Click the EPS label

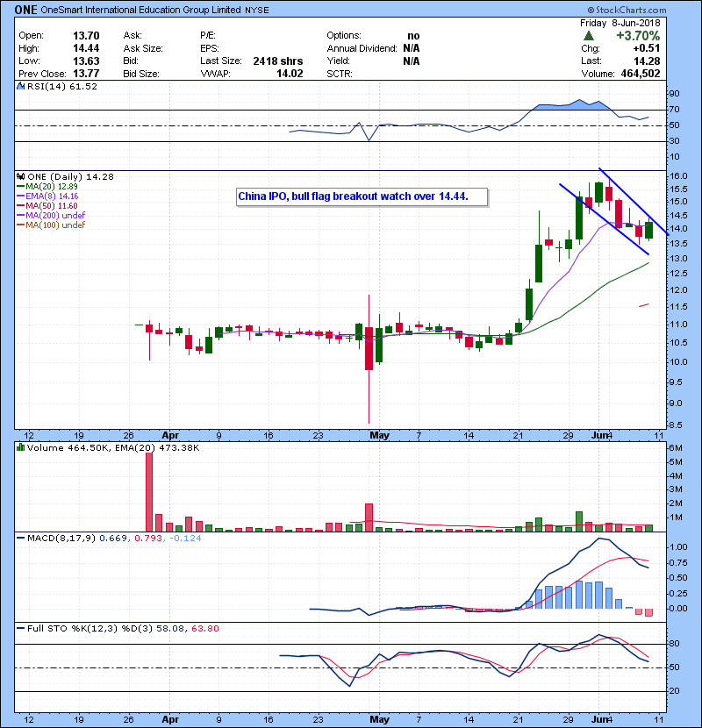click(x=209, y=48)
